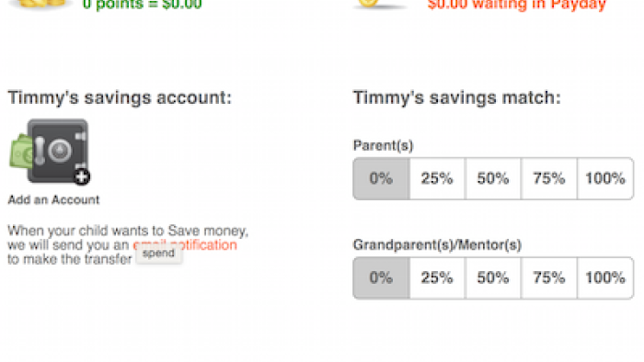
Task: Click the gold coins points icon
Action: pyautogui.click(x=40, y=4)
